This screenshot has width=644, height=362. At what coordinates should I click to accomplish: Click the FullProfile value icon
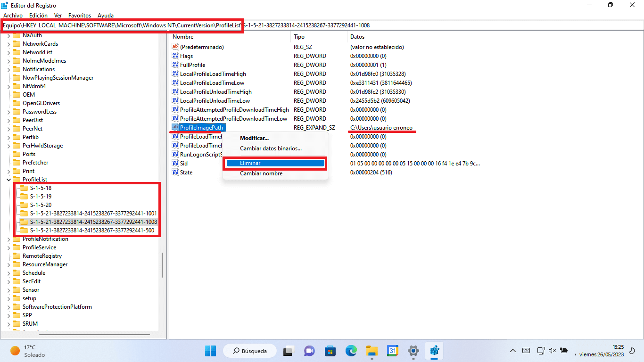[175, 65]
